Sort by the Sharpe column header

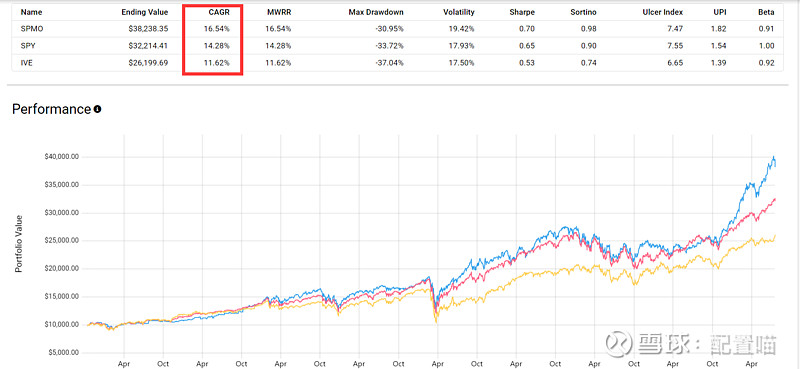coord(522,12)
